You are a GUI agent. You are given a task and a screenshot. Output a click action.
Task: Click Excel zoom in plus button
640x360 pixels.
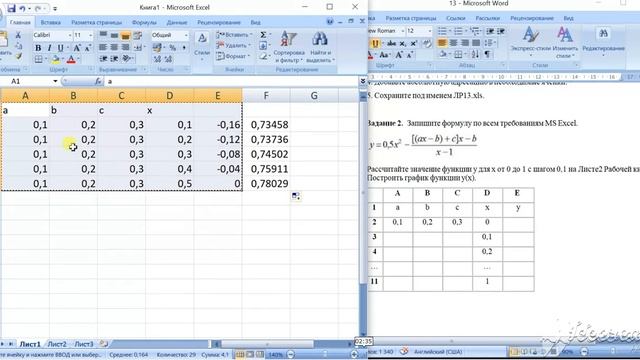coord(354,354)
